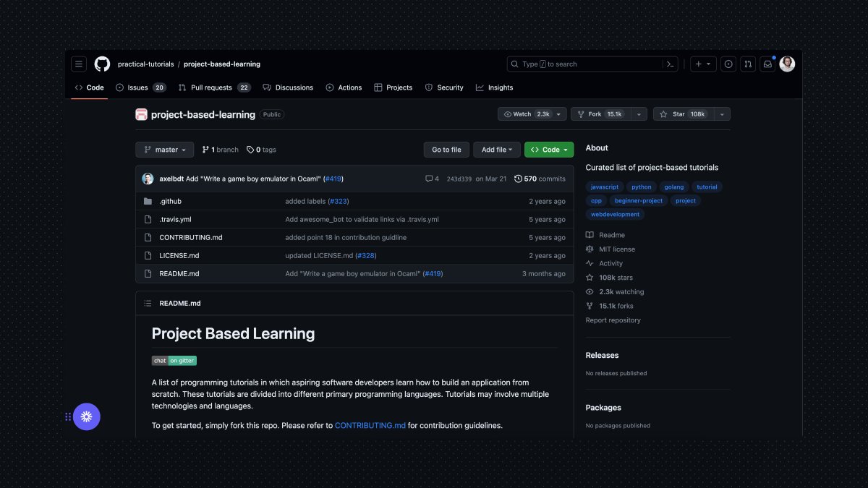Open the hamburger menu icon top-left

78,64
